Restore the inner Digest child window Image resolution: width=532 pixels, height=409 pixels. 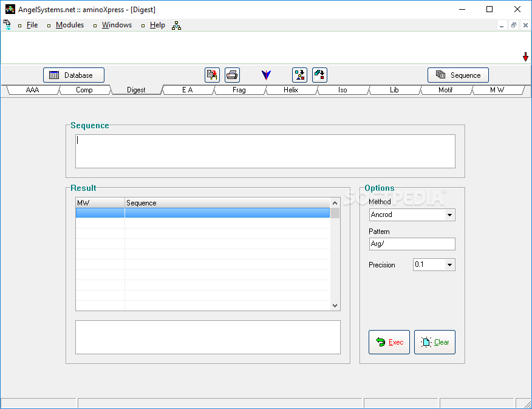[x=514, y=26]
